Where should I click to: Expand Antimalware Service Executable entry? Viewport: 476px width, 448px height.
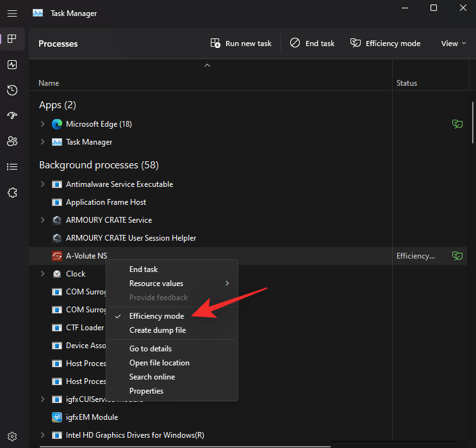tap(43, 184)
